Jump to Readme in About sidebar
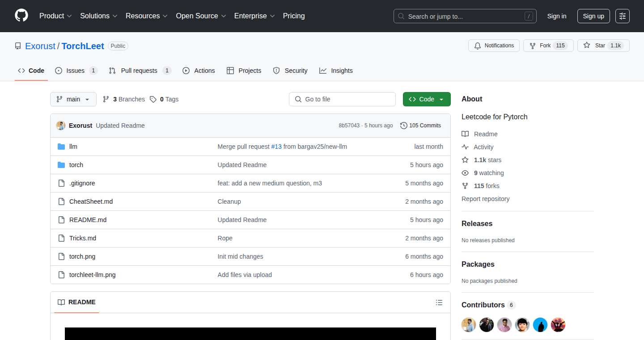 [x=480, y=134]
